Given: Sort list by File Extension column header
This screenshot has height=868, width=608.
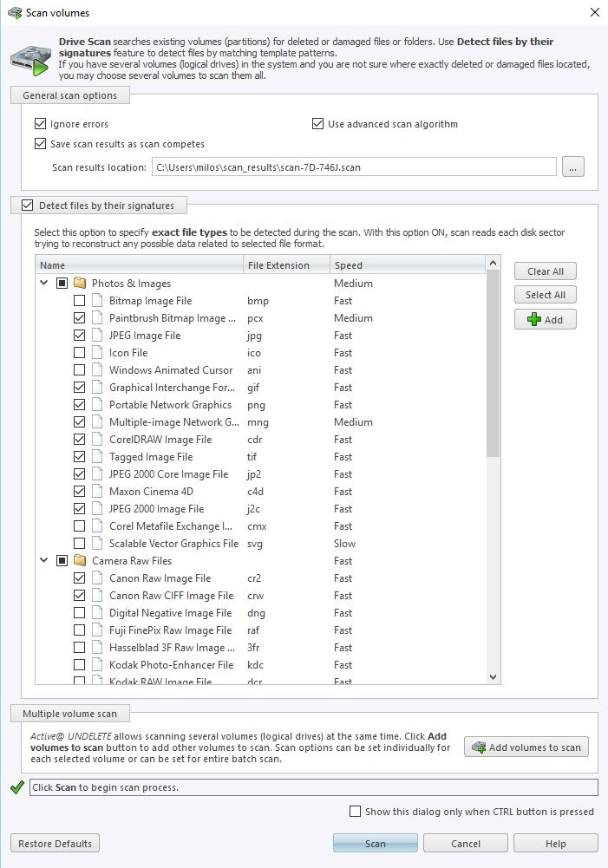Looking at the screenshot, I should (x=287, y=265).
